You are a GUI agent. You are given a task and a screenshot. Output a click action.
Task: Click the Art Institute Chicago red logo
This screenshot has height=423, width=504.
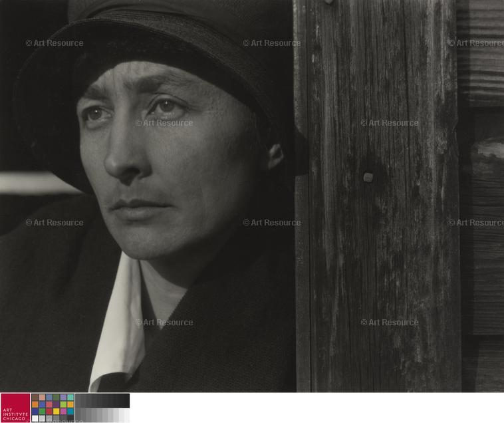(x=15, y=408)
